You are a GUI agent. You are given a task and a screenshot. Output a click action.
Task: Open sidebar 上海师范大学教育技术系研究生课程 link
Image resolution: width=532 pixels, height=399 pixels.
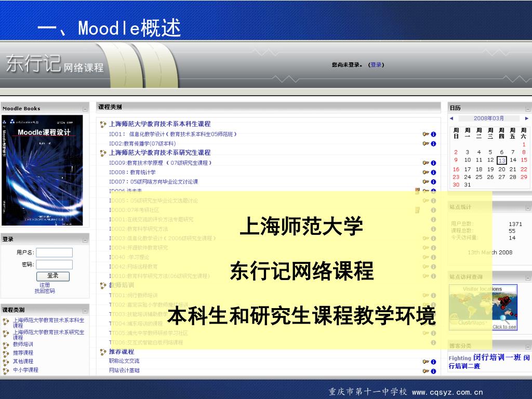point(48,335)
